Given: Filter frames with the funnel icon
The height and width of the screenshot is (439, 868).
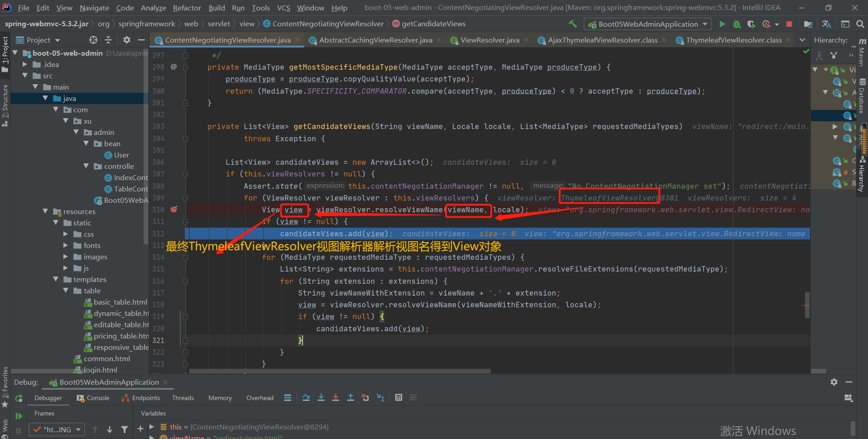Looking at the screenshot, I should point(124,429).
